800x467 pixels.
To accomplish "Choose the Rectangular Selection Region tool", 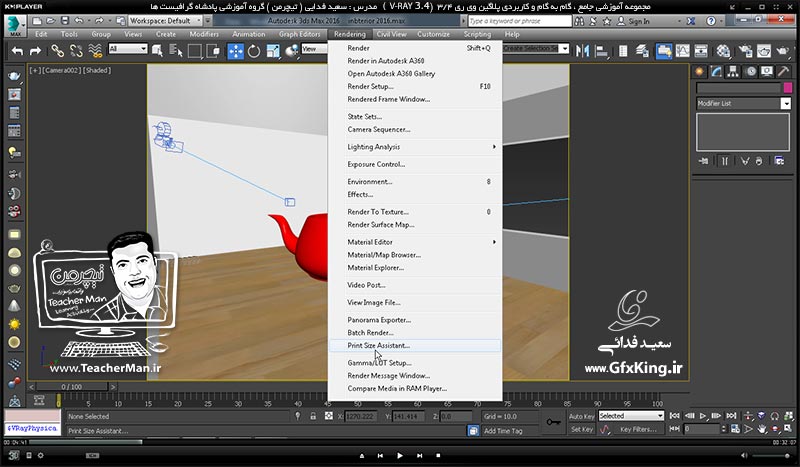I will [x=194, y=51].
